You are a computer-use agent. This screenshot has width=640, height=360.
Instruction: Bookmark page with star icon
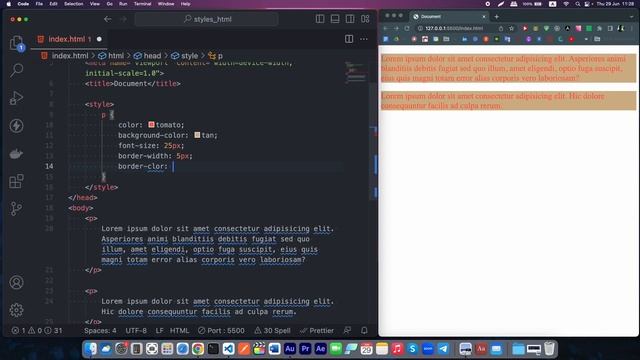click(511, 28)
